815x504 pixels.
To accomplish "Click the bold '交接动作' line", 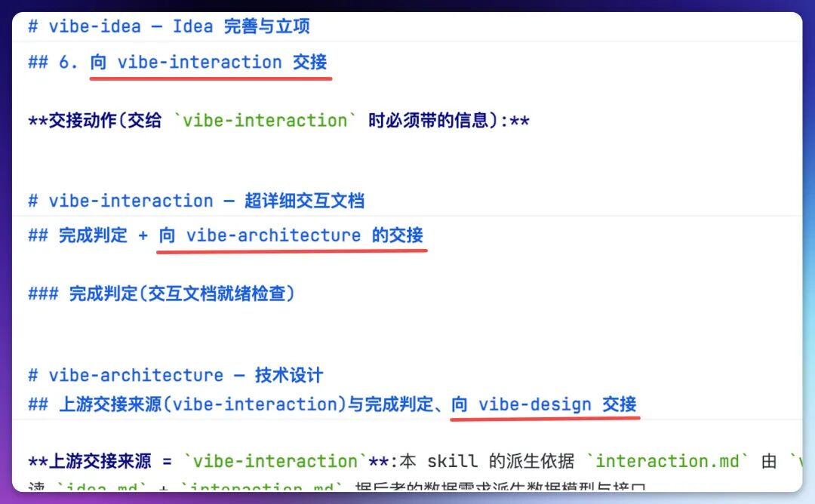I will tap(278, 120).
